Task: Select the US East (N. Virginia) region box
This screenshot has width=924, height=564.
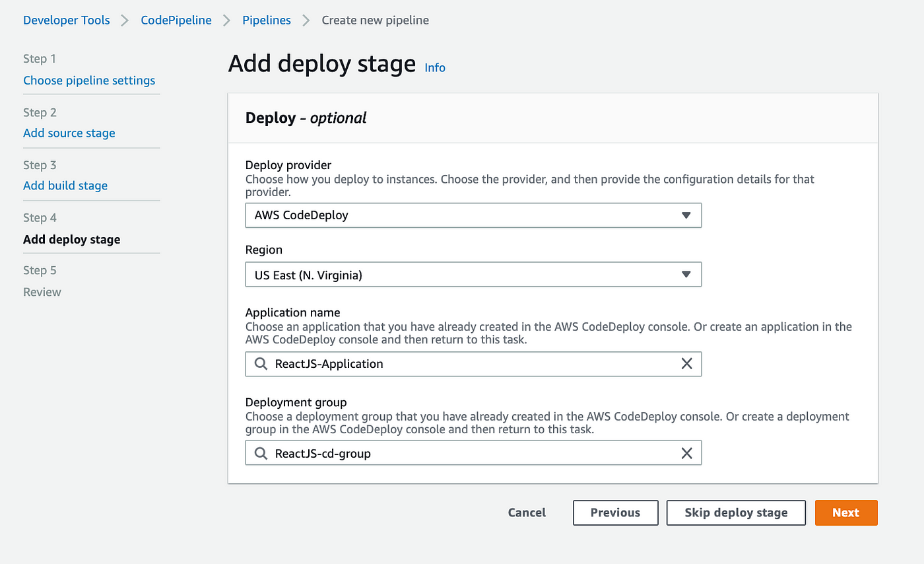Action: (x=473, y=275)
